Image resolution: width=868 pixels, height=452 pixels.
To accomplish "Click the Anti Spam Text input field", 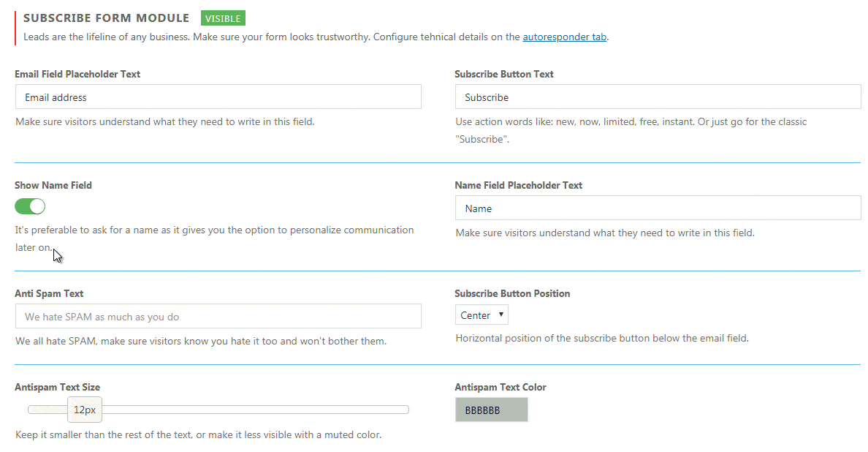I will [218, 317].
